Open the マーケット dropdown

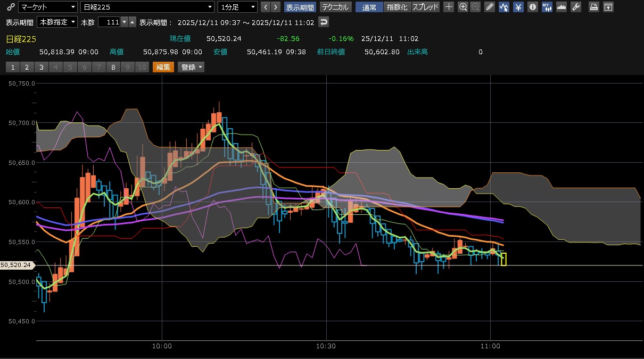[x=47, y=7]
